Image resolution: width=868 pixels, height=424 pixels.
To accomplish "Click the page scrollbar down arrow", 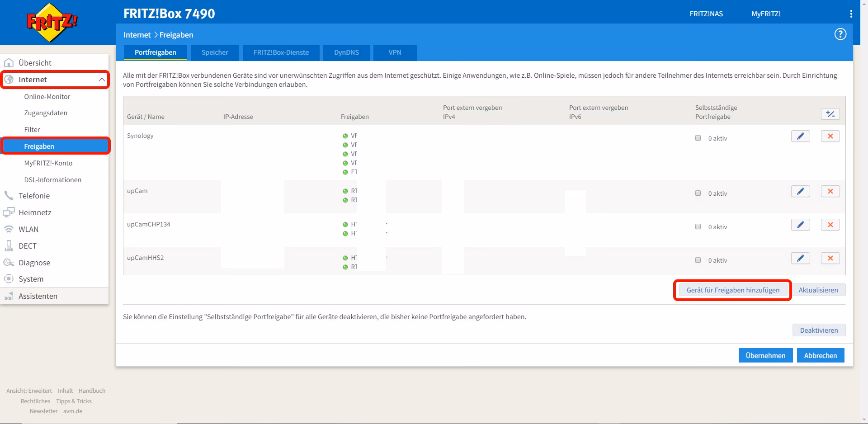I will tap(864, 420).
